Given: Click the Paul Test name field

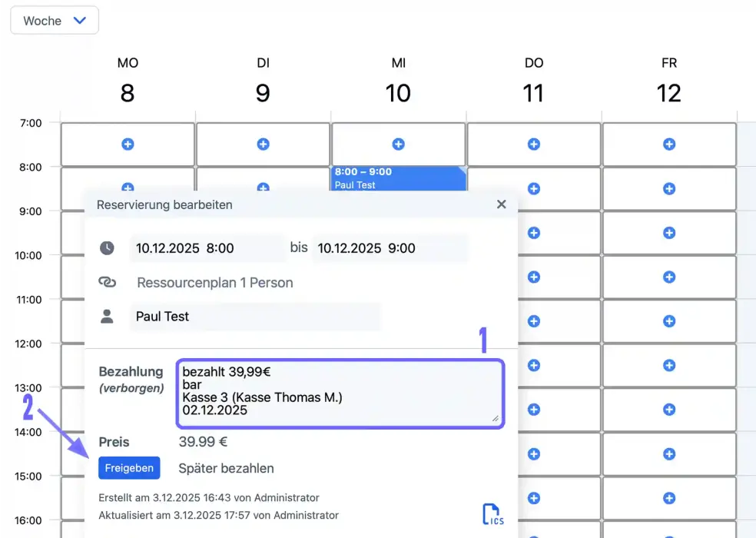Looking at the screenshot, I should 254,317.
